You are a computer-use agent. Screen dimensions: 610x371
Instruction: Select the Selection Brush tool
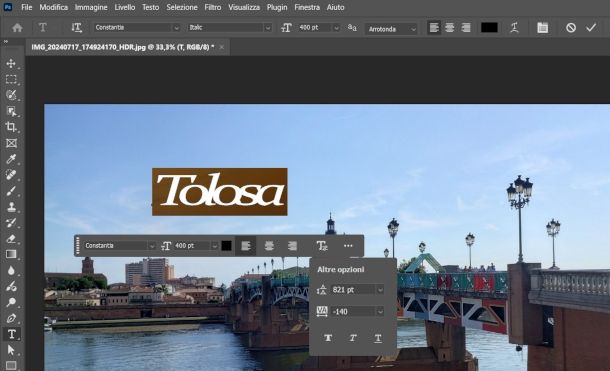pos(11,95)
